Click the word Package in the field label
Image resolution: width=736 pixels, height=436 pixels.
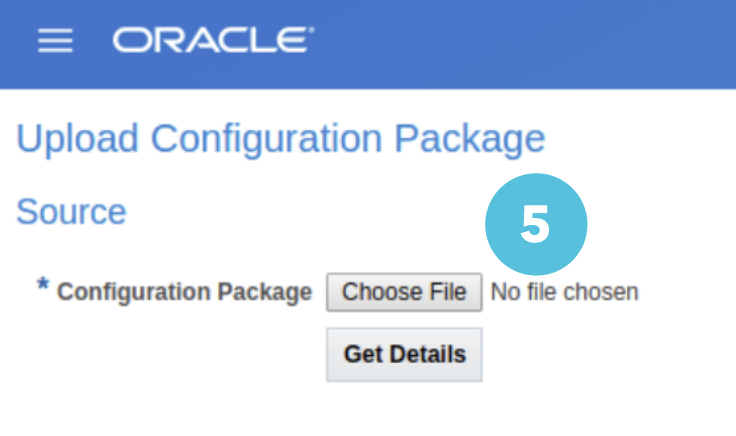pos(265,292)
